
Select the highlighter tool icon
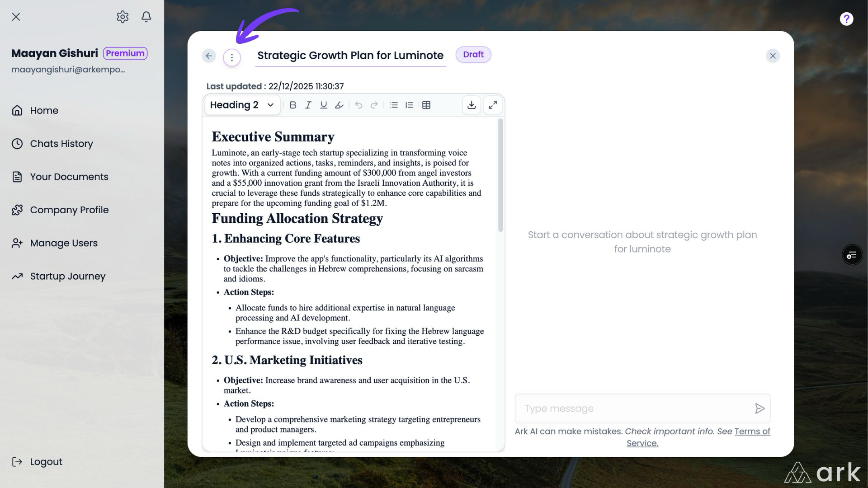(x=339, y=105)
